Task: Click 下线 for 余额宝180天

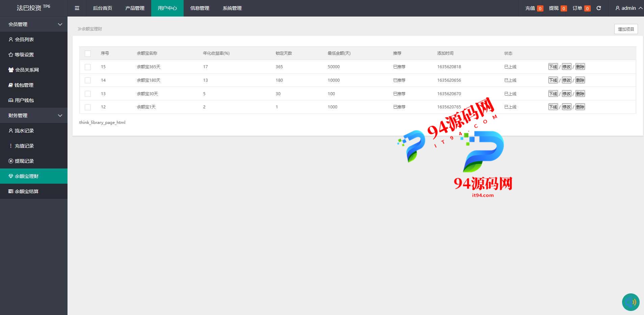Action: point(553,80)
